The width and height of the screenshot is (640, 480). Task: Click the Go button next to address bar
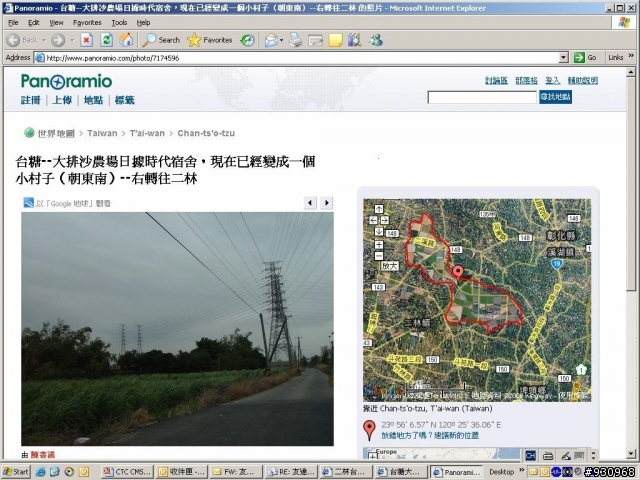pyautogui.click(x=585, y=58)
